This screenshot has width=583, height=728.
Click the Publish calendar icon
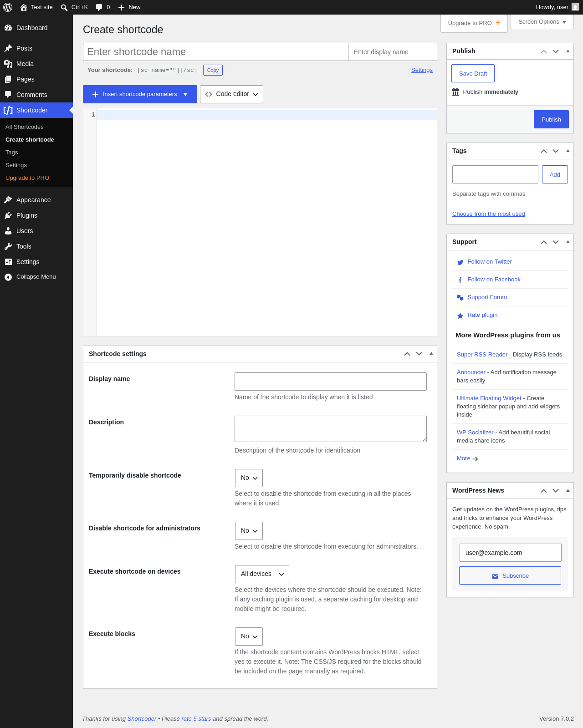coord(455,92)
